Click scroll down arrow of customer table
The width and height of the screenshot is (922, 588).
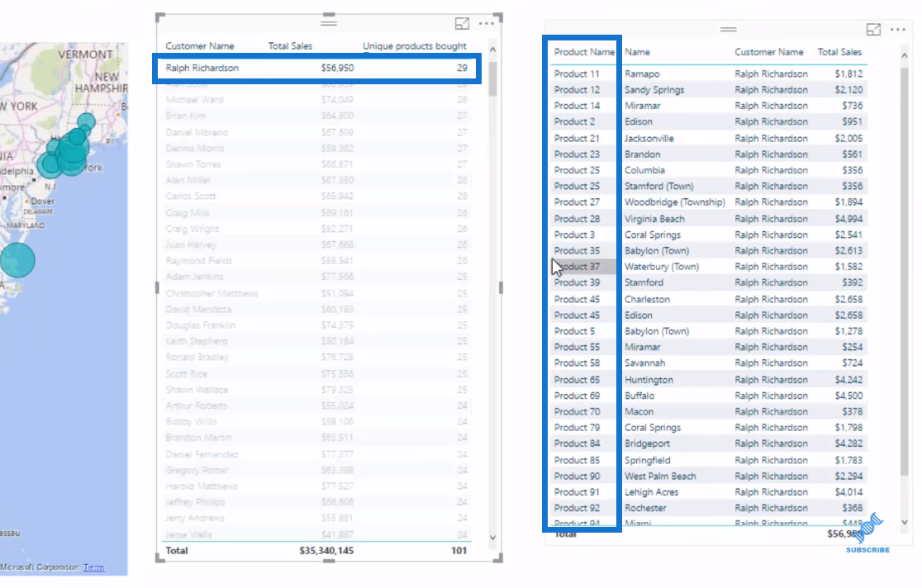(492, 538)
